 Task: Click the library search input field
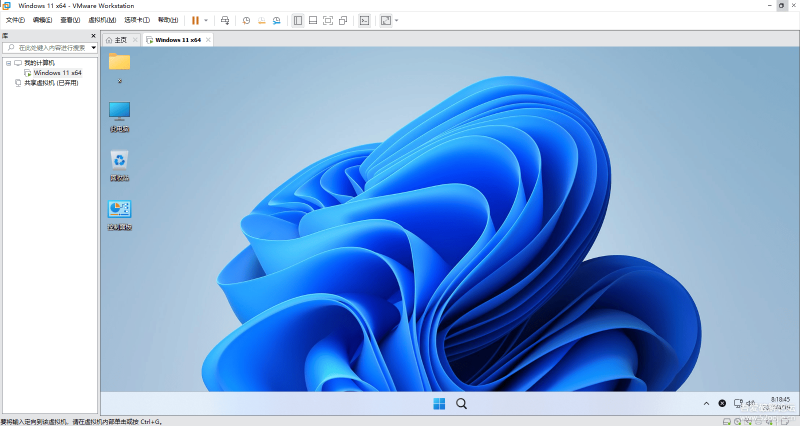[x=50, y=47]
